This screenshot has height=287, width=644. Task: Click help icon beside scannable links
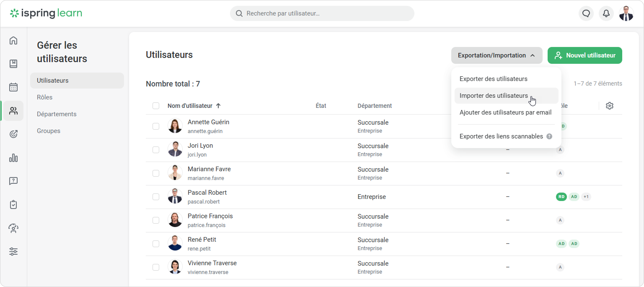549,136
